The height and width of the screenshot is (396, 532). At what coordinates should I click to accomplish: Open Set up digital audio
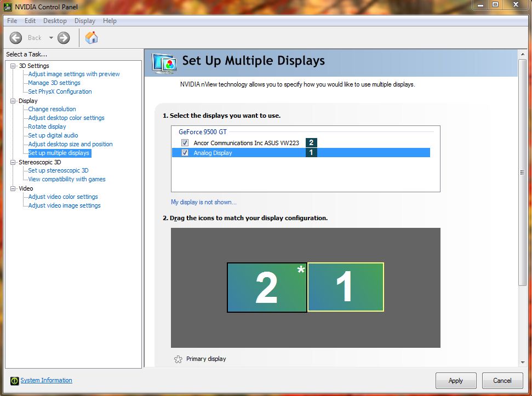[53, 135]
